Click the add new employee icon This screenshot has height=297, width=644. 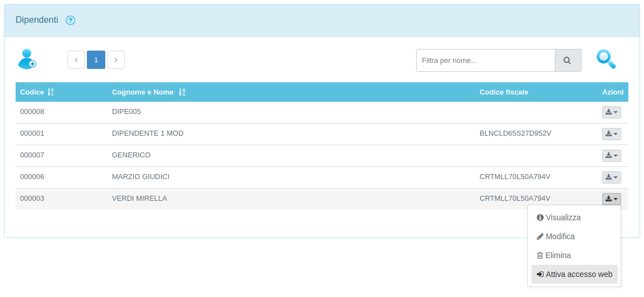coord(27,59)
